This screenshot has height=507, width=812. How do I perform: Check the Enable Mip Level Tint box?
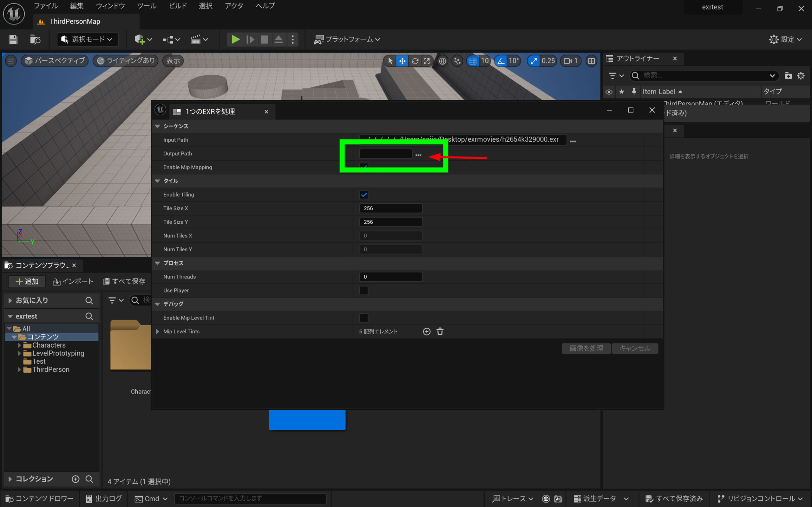(364, 318)
